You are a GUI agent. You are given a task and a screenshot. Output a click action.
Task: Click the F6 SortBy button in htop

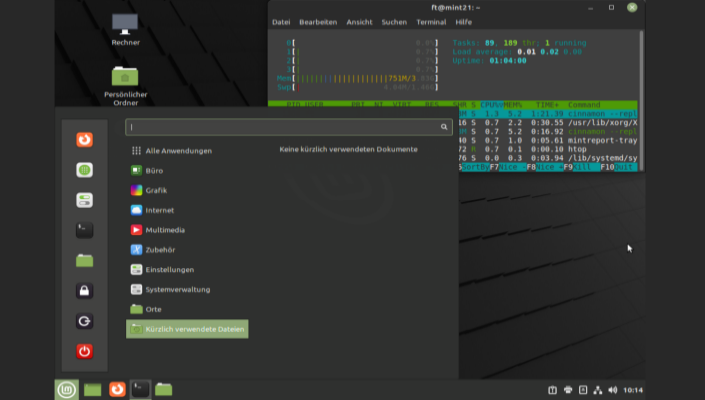coord(474,167)
